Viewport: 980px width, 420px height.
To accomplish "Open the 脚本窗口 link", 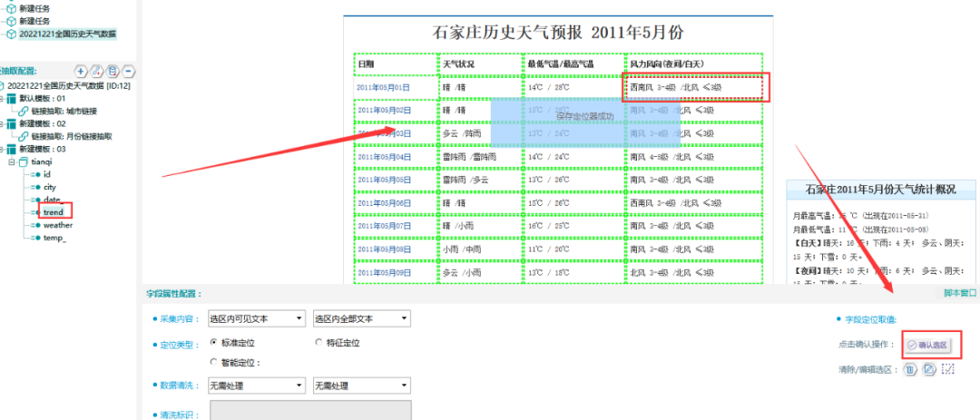I will pyautogui.click(x=959, y=293).
